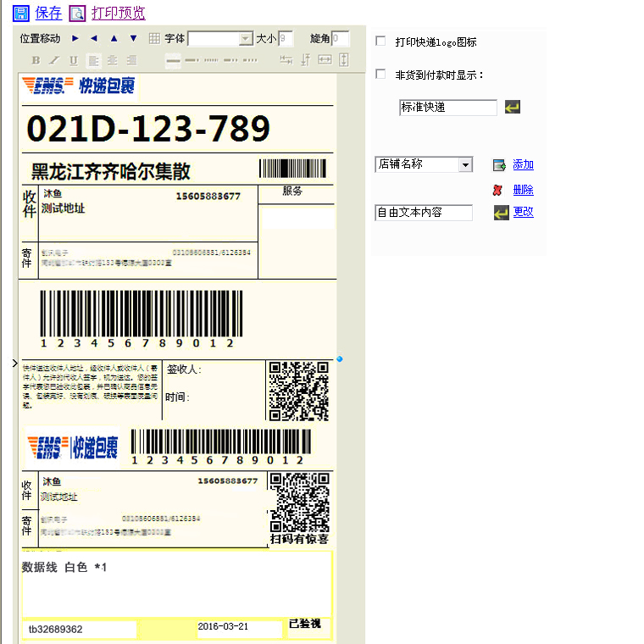Click the 保存 link
644x644 pixels.
point(48,13)
